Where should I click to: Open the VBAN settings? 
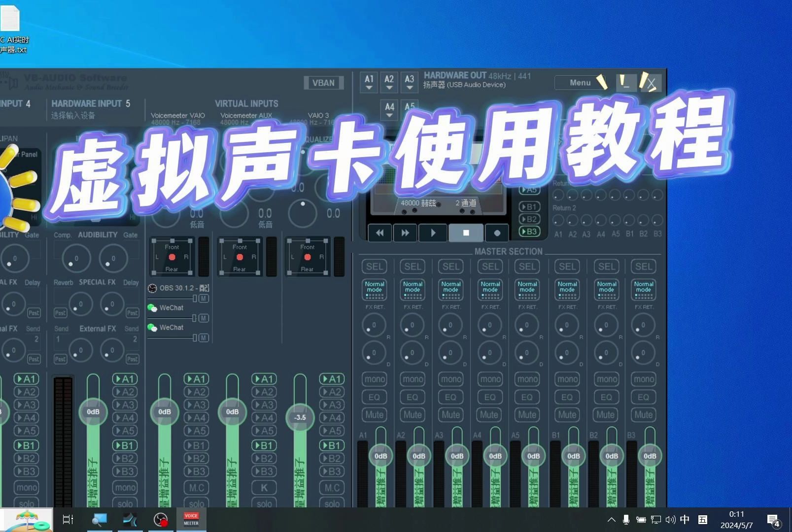[323, 83]
